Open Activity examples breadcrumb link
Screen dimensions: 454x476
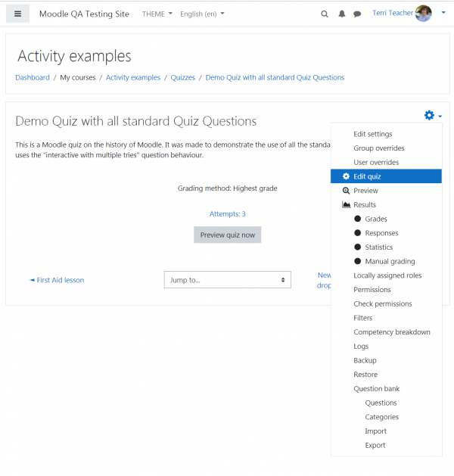click(x=133, y=77)
